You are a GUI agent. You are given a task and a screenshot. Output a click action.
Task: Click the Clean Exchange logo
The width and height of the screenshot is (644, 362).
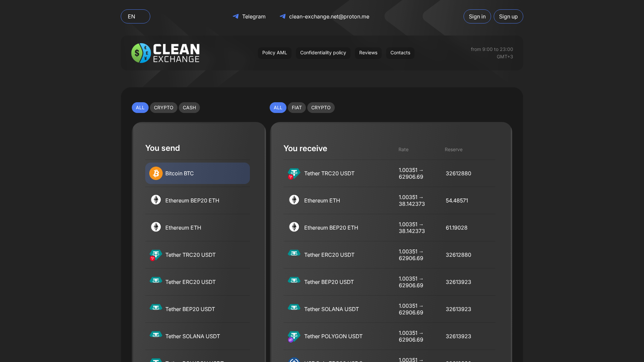(x=165, y=53)
